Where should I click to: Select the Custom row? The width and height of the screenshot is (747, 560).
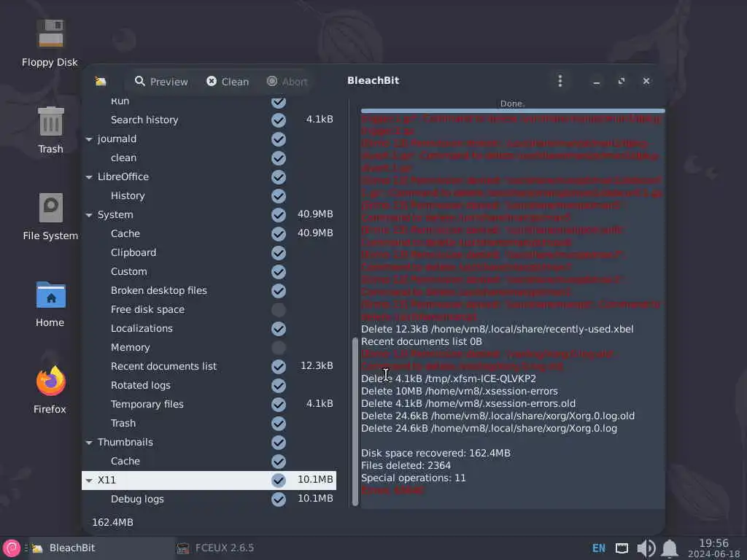click(x=209, y=271)
